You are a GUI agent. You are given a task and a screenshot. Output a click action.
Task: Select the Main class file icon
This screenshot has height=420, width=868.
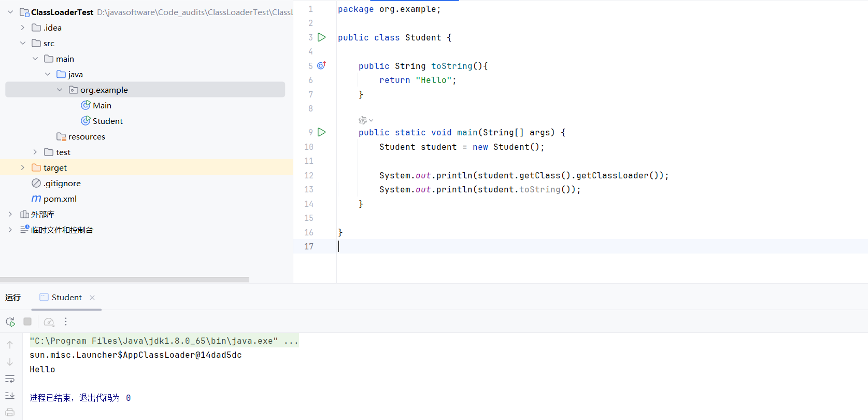click(86, 105)
